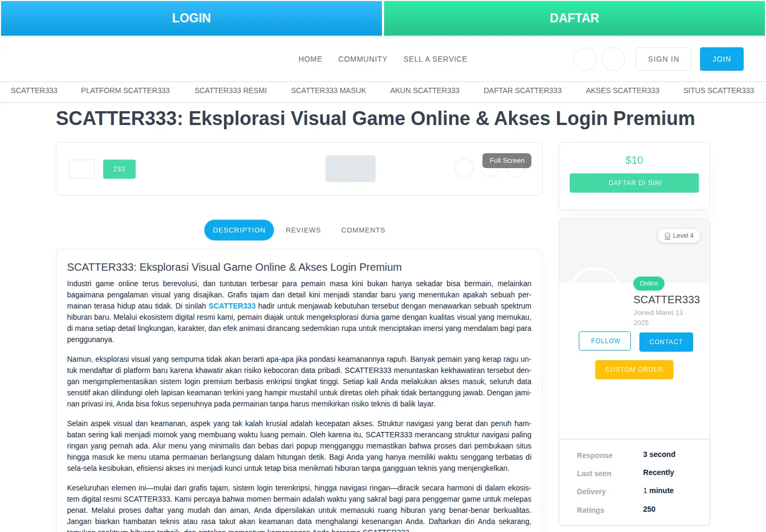This screenshot has height=532, width=766.
Task: Open the SCATTER333 RESMI category link
Action: [x=230, y=90]
